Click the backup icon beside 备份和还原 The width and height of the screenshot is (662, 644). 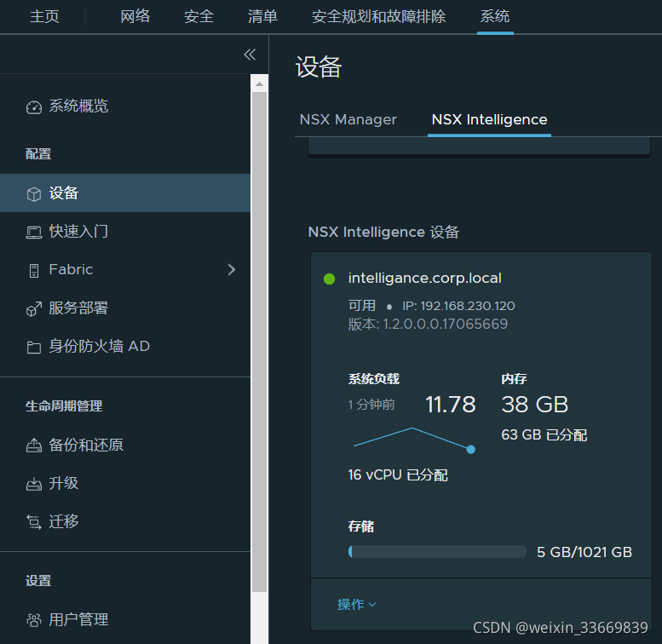coord(34,446)
